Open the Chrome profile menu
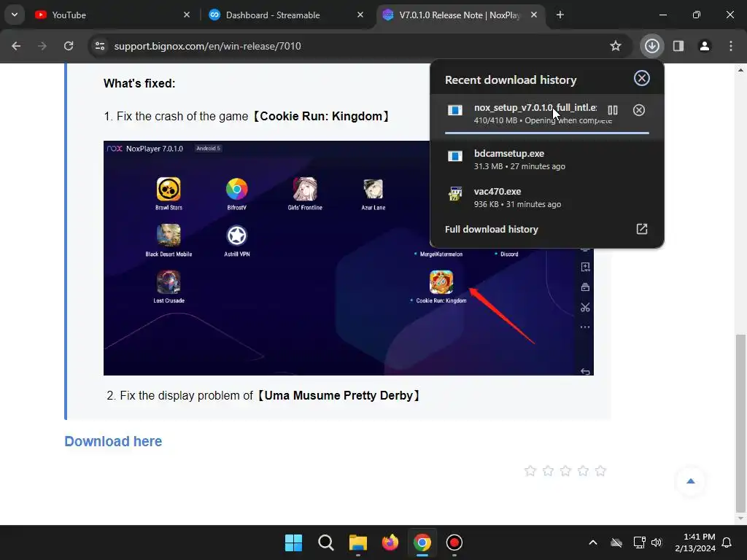747x560 pixels. (x=705, y=46)
